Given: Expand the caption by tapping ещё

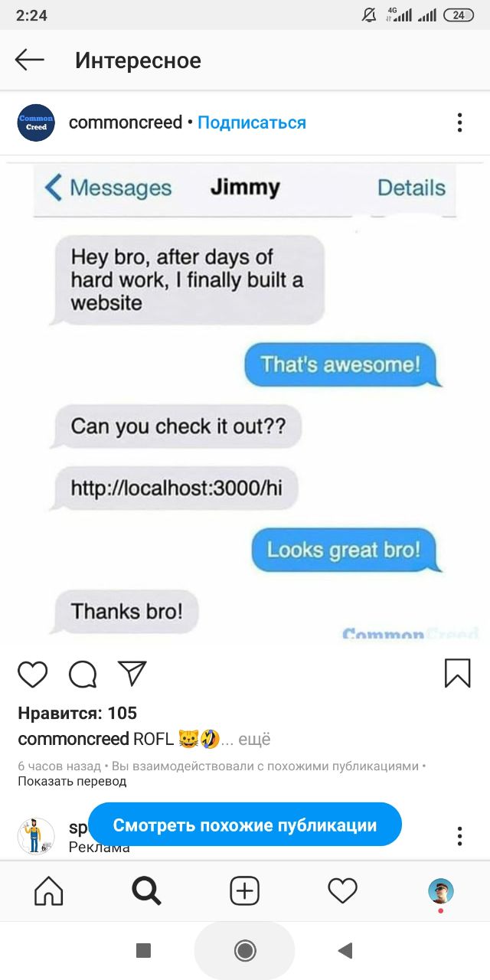Looking at the screenshot, I should (x=254, y=739).
